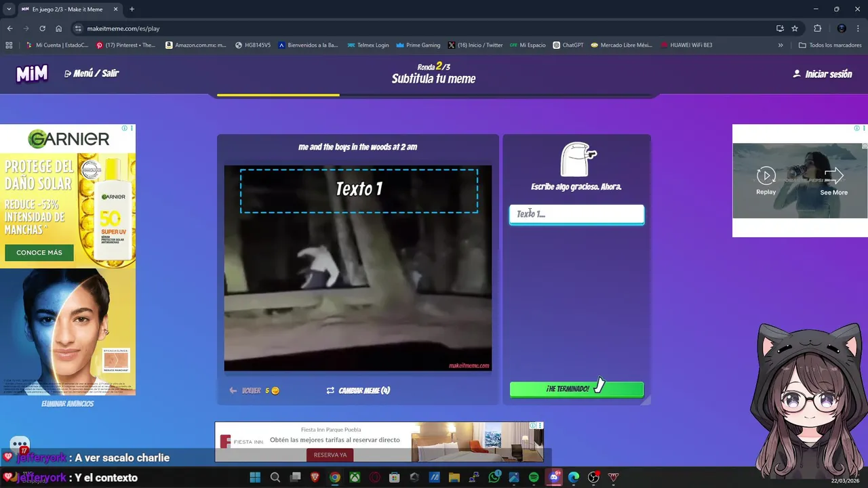Open Pinterest bookmark
Viewport: 868px width, 488px height.
click(x=126, y=45)
